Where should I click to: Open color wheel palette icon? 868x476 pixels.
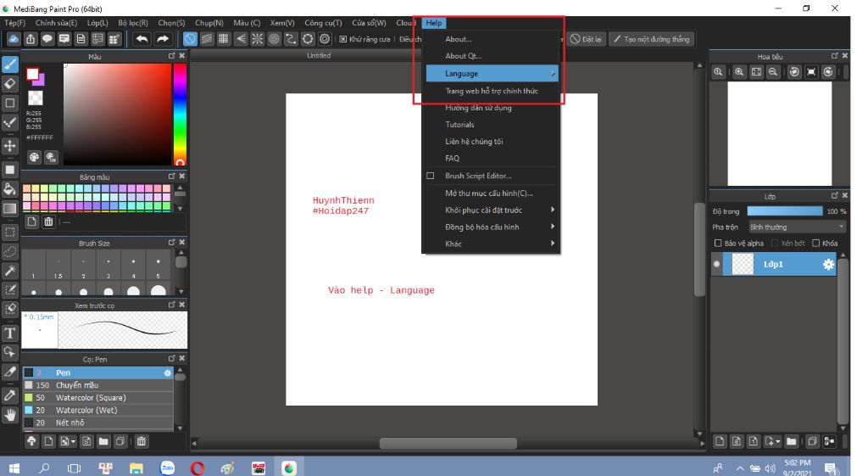[34, 157]
